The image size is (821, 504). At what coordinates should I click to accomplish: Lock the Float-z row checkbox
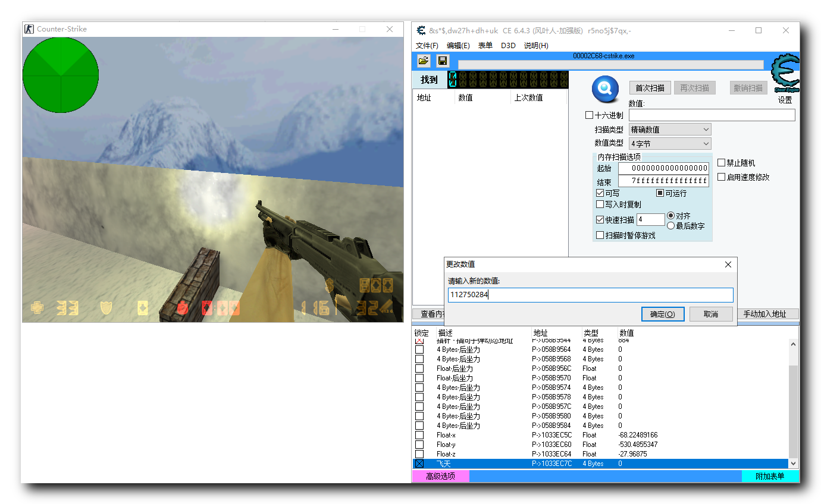pyautogui.click(x=419, y=454)
